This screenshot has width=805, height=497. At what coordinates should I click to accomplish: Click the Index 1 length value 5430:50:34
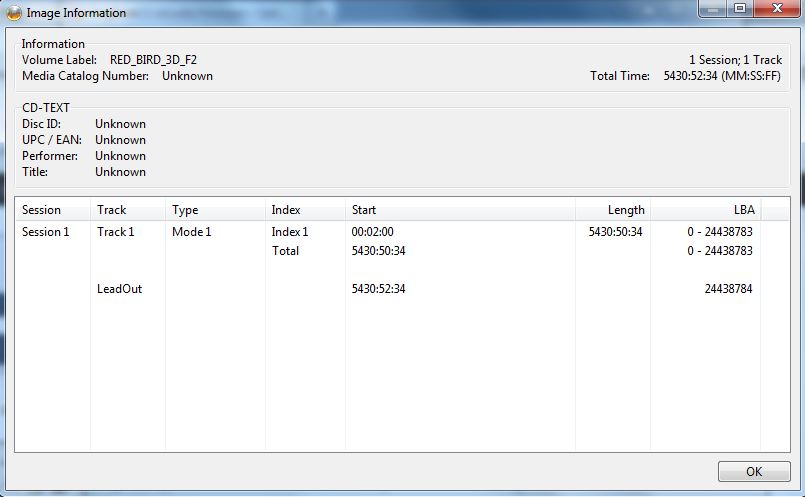(x=616, y=232)
